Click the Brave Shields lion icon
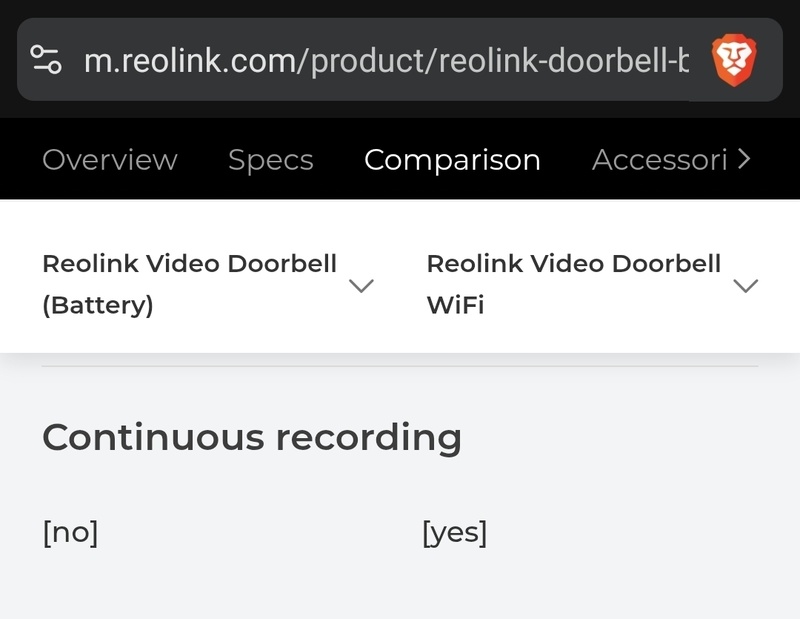 click(x=734, y=60)
